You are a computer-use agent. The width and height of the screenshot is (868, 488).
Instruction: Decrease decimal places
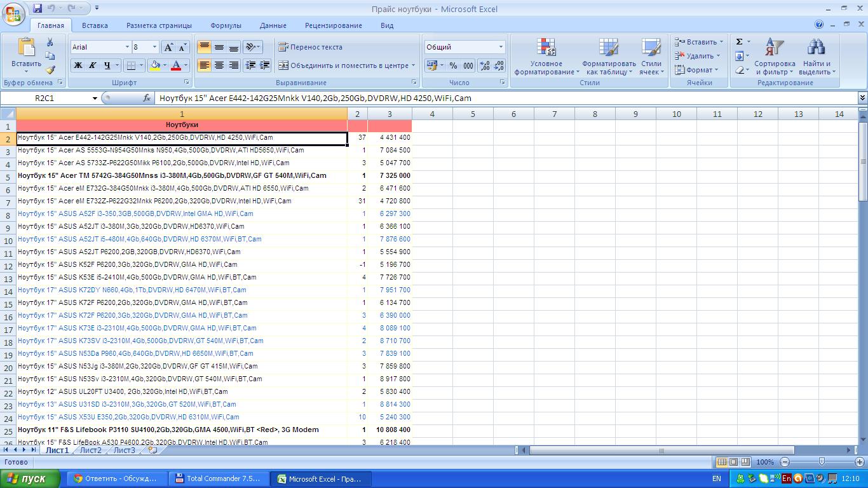(499, 65)
